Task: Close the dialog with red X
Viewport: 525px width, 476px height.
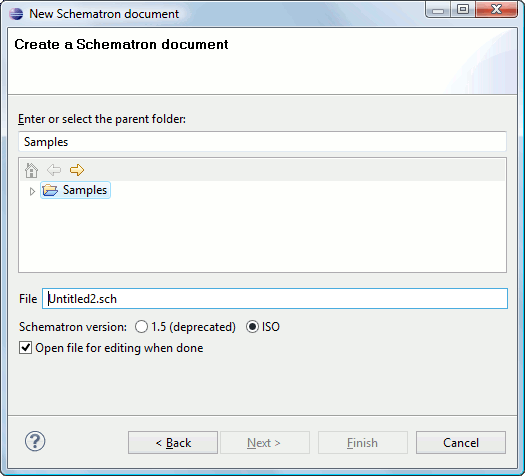Action: [x=496, y=10]
